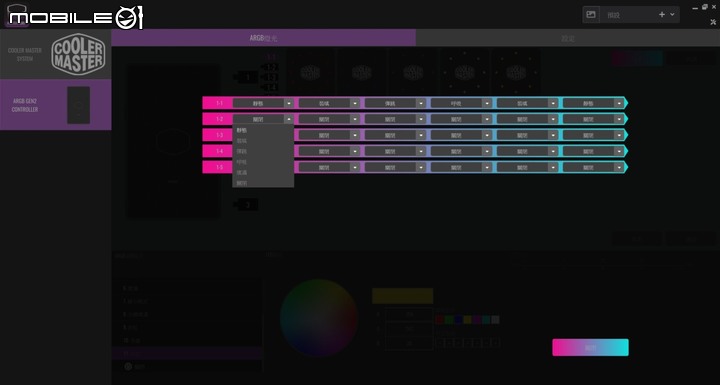Open sixth mode dropdown in row 1-1
The width and height of the screenshot is (720, 385).
coord(593,103)
